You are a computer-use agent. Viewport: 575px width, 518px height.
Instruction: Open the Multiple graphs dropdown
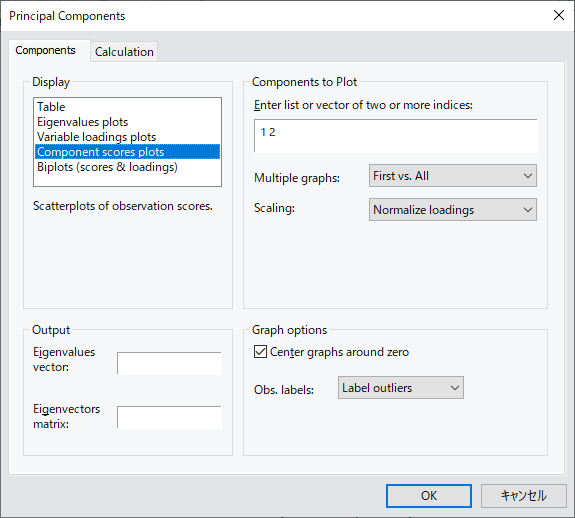click(x=453, y=176)
